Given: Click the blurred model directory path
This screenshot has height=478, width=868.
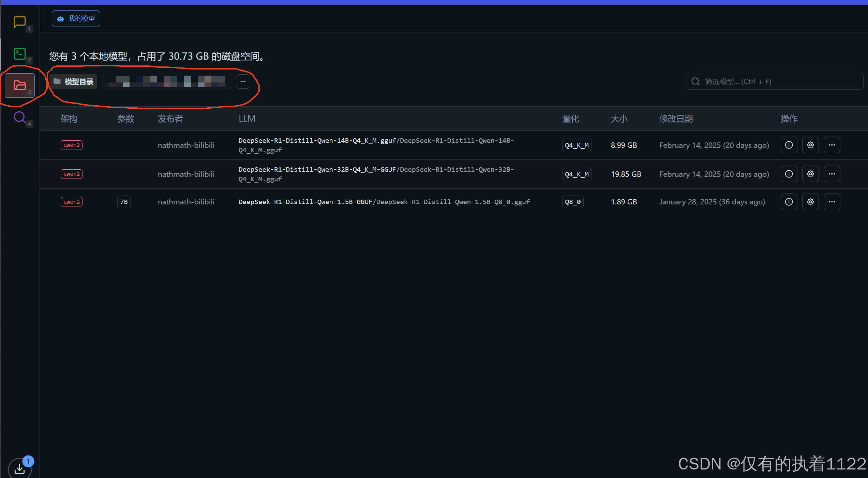Looking at the screenshot, I should tap(166, 82).
